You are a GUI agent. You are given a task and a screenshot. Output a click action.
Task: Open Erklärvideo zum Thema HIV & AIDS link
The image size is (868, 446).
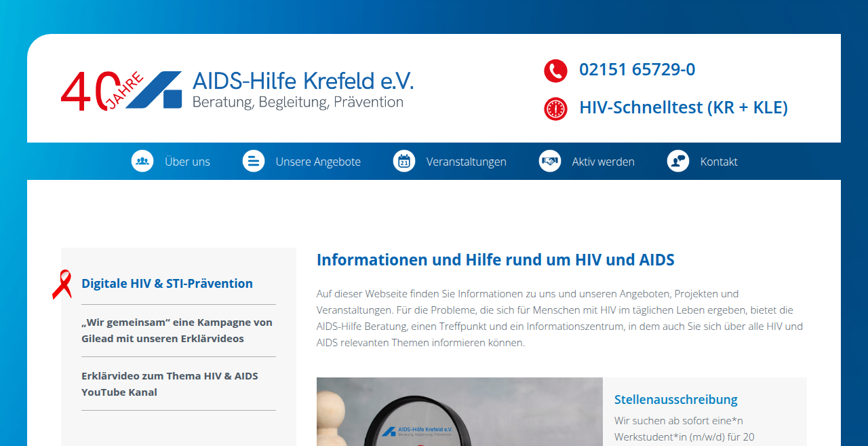pyautogui.click(x=170, y=384)
